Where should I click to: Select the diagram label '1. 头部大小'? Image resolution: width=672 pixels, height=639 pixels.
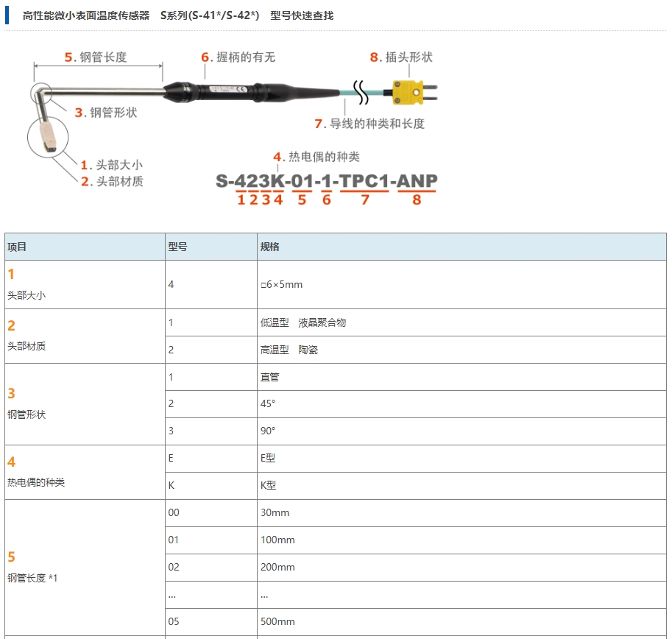tap(111, 165)
